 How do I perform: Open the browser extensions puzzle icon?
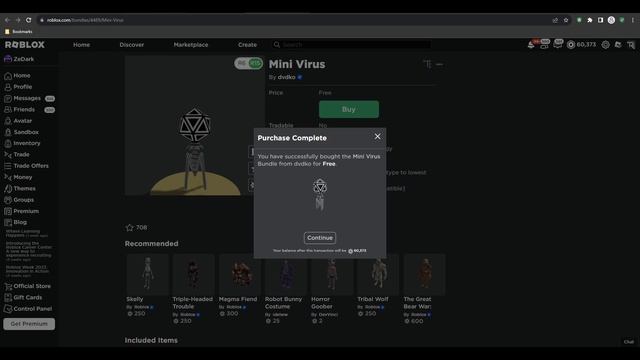[590, 20]
